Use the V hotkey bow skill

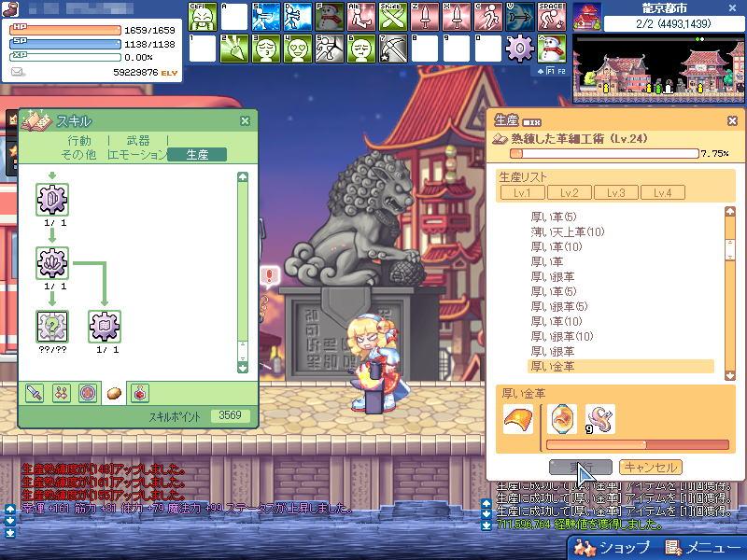coord(520,17)
